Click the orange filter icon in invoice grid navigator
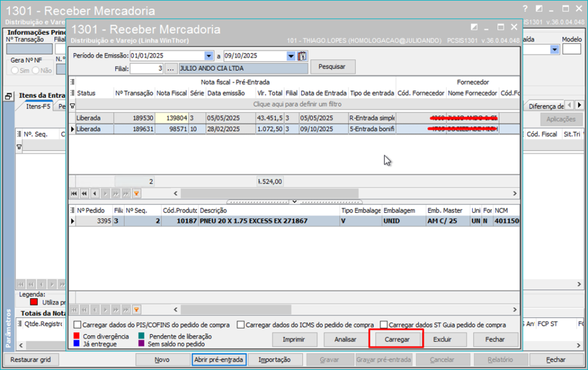 point(137,193)
